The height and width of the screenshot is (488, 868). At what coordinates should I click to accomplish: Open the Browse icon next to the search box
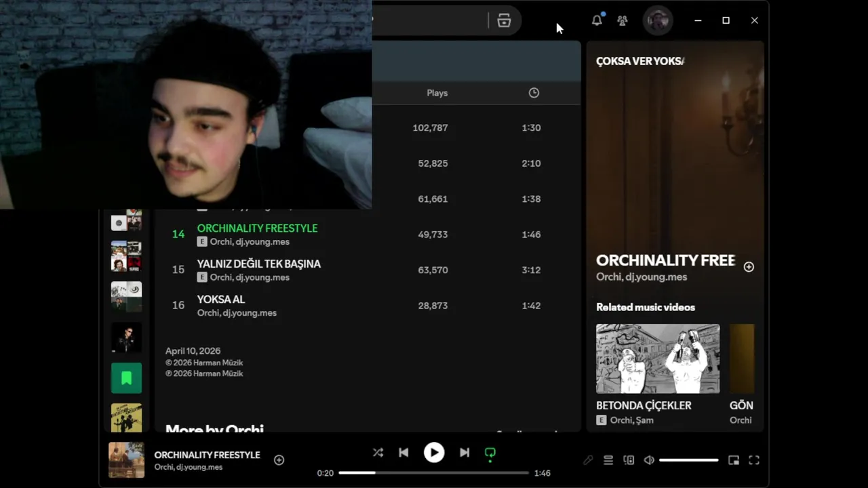504,20
